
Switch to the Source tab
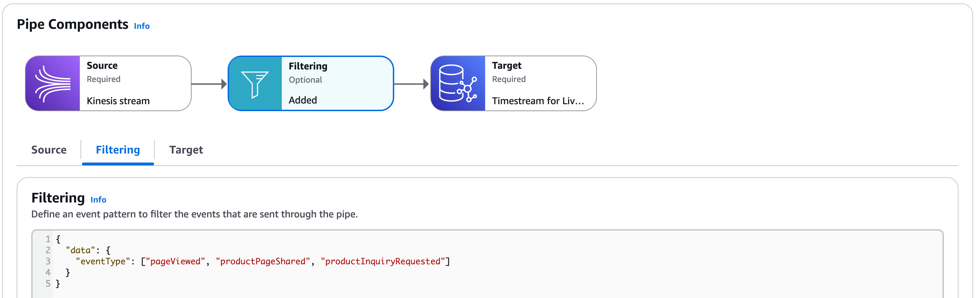(49, 150)
